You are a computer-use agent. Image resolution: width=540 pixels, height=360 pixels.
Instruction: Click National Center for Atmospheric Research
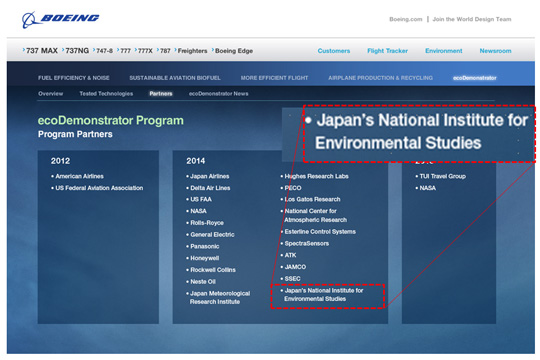[x=315, y=216]
